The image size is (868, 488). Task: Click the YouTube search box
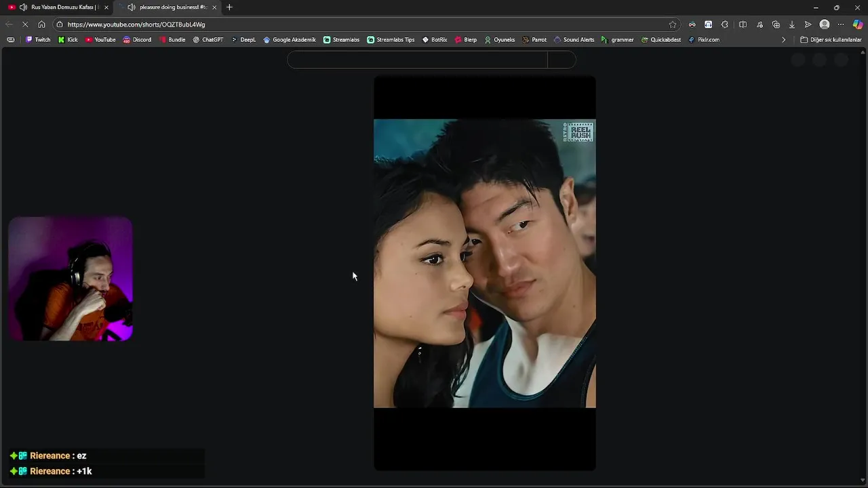[417, 60]
